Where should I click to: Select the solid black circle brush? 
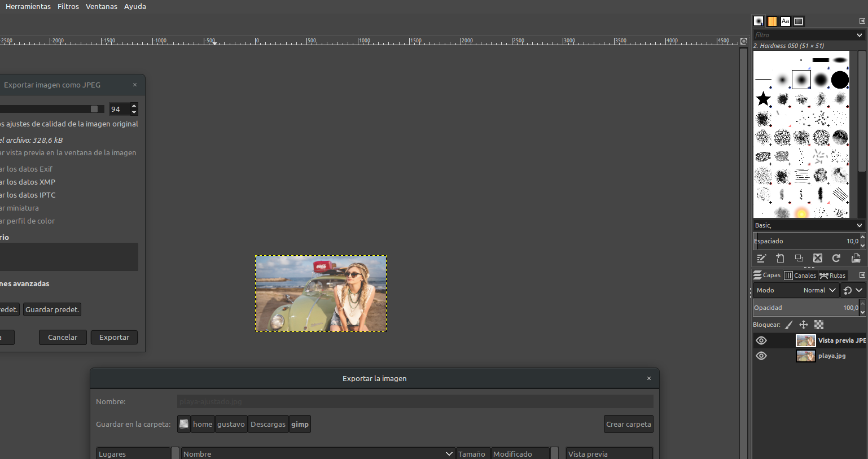coord(840,80)
